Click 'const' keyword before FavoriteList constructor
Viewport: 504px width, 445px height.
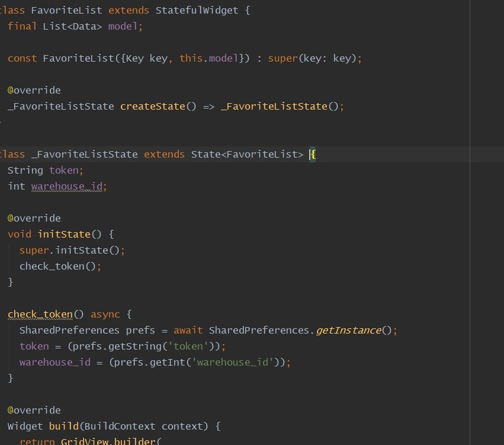pyautogui.click(x=22, y=59)
